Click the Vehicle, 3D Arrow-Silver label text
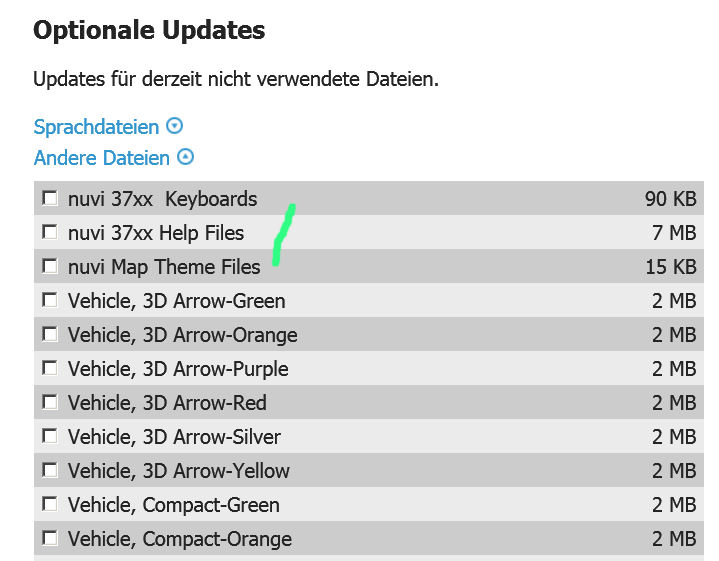The height and width of the screenshot is (561, 719). point(174,437)
